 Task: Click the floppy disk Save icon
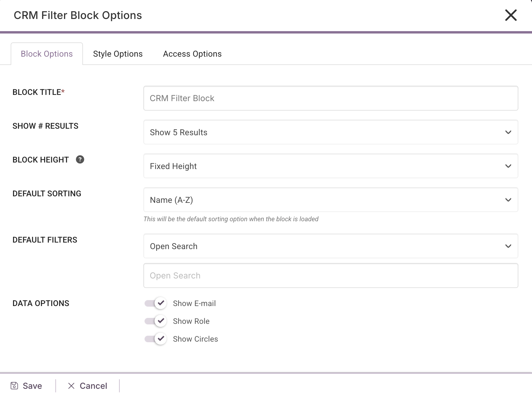coord(14,386)
